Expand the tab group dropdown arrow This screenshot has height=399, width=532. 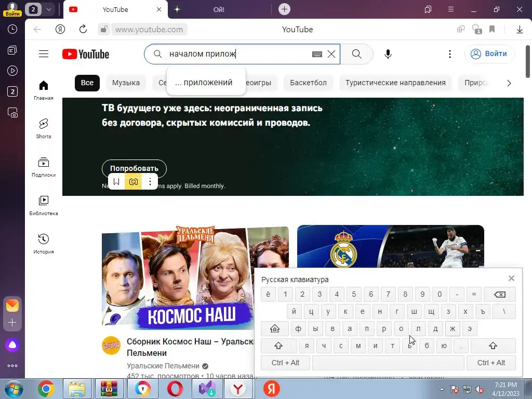[x=48, y=9]
